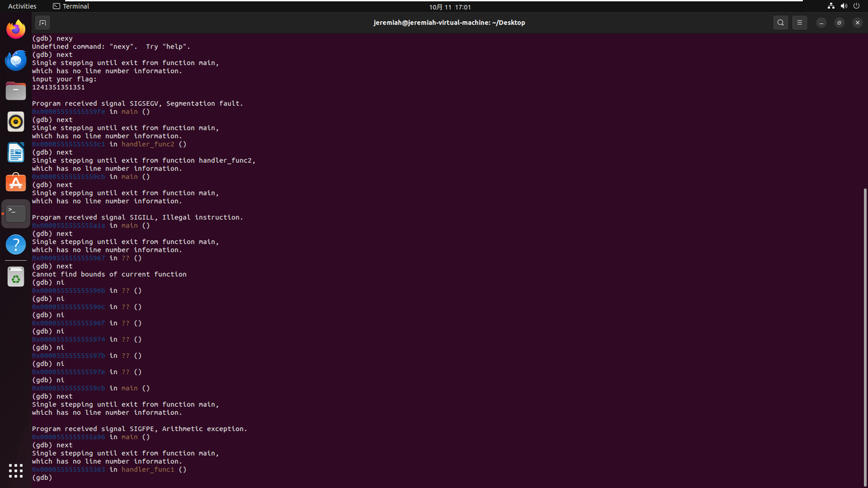Viewport: 868px width, 488px height.
Task: Launch Rhythmbox music player
Action: tap(16, 122)
